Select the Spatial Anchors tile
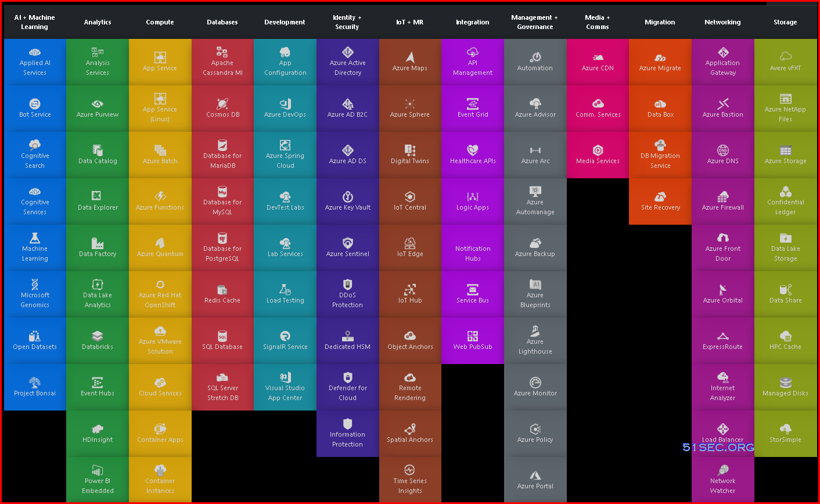This screenshot has height=504, width=820. point(410,434)
